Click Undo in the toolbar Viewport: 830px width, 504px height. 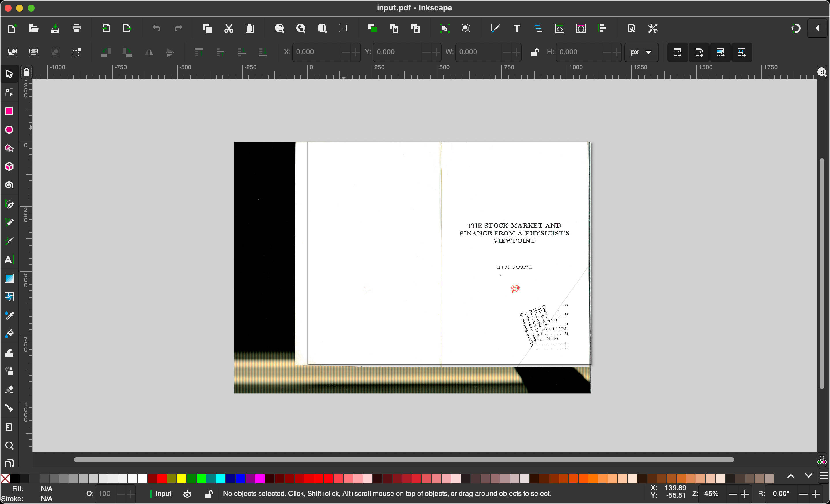(x=156, y=28)
